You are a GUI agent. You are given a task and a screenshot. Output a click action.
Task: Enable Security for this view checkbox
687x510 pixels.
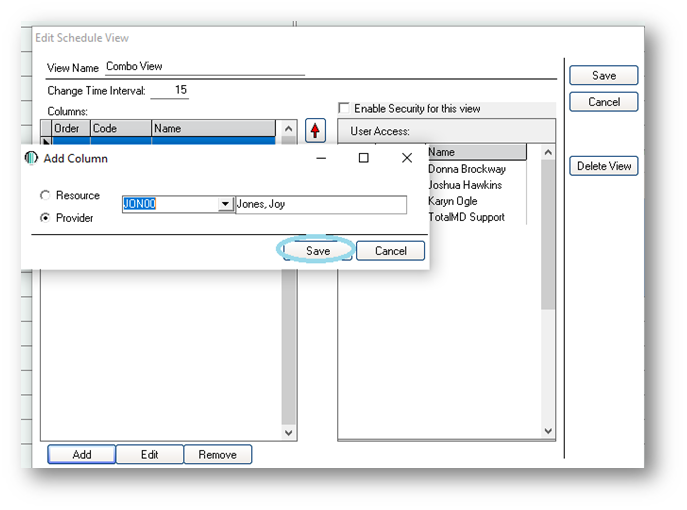coord(345,108)
